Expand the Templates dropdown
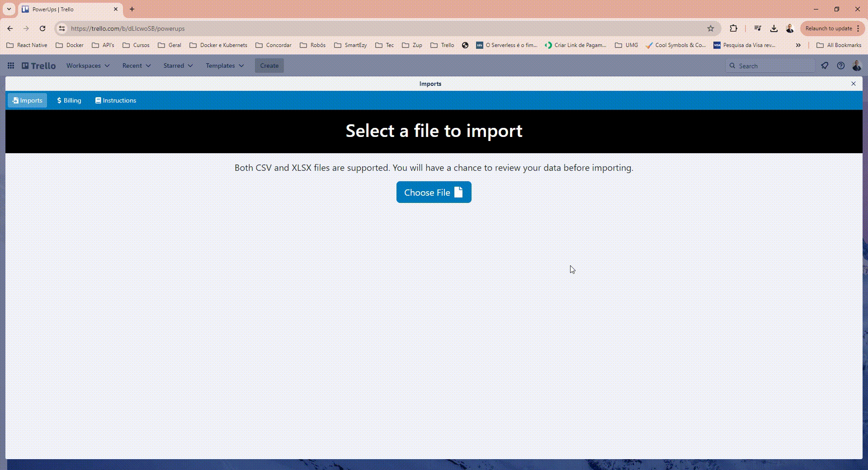This screenshot has width=868, height=470. pos(224,66)
